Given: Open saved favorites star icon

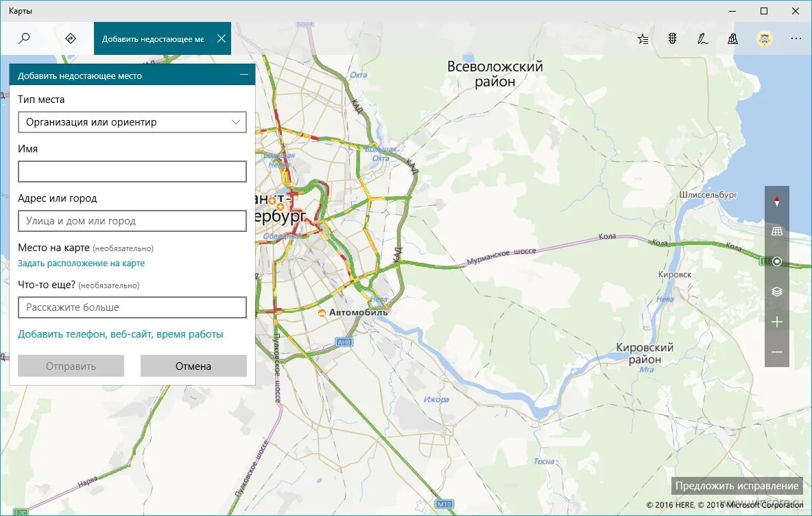Looking at the screenshot, I should click(x=643, y=39).
